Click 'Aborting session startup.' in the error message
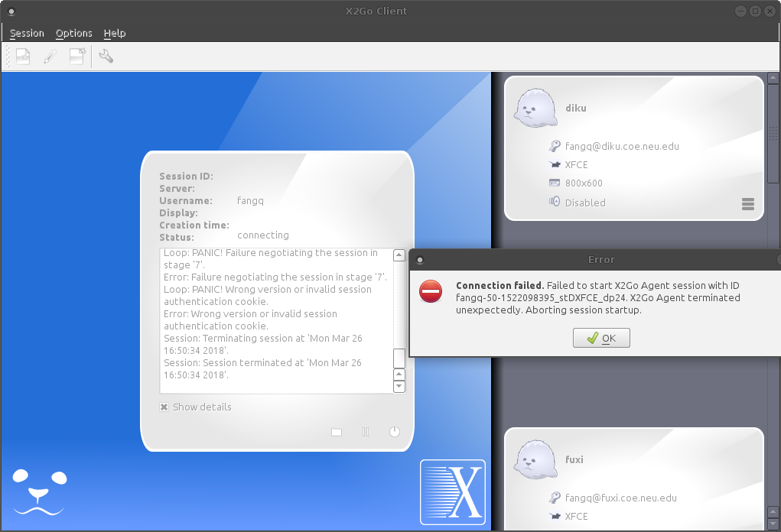 coord(583,310)
